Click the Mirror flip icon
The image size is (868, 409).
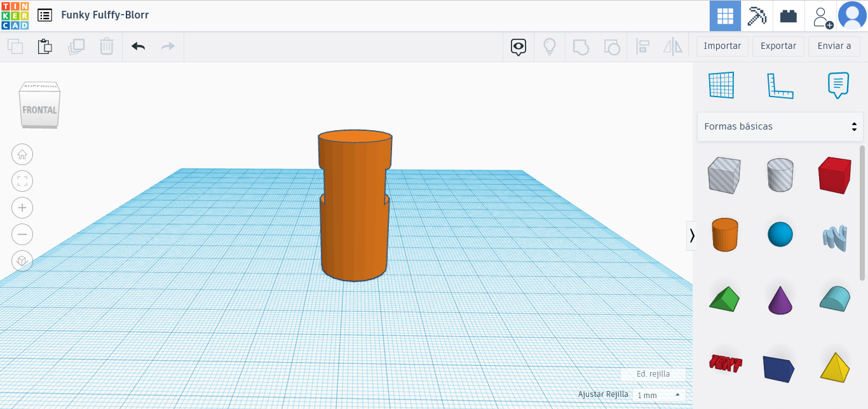(x=673, y=46)
